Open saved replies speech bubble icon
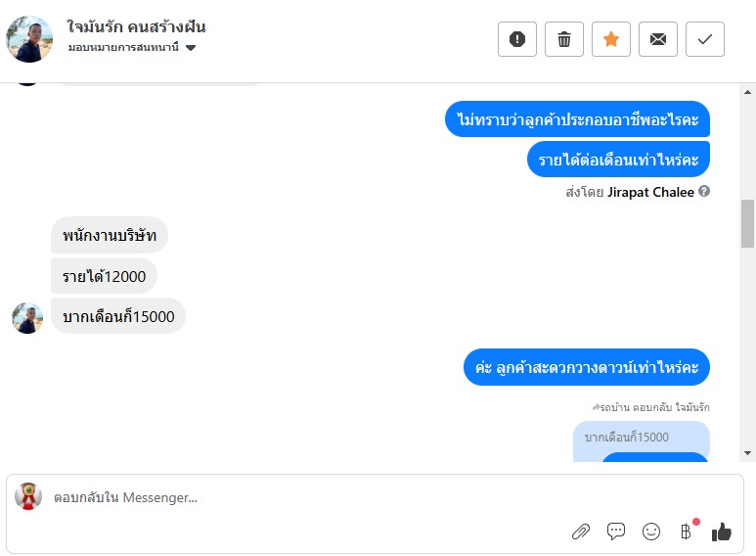 click(x=616, y=532)
